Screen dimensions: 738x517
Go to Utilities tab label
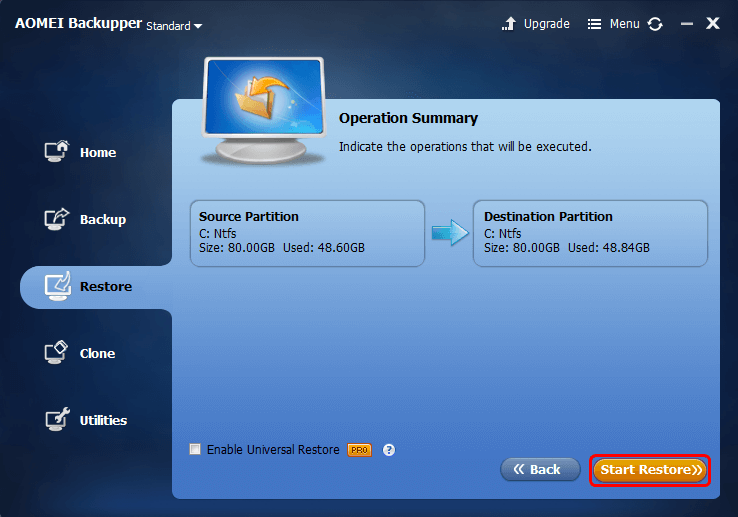point(103,420)
